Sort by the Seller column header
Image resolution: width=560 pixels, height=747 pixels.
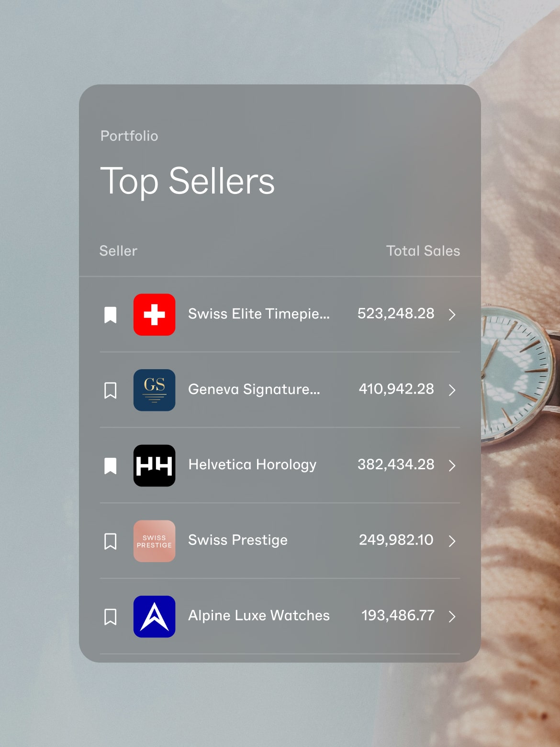coord(118,251)
